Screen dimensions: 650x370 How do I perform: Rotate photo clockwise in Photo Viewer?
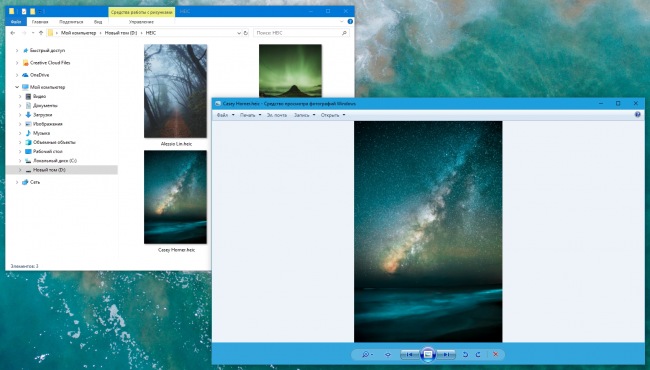click(478, 355)
